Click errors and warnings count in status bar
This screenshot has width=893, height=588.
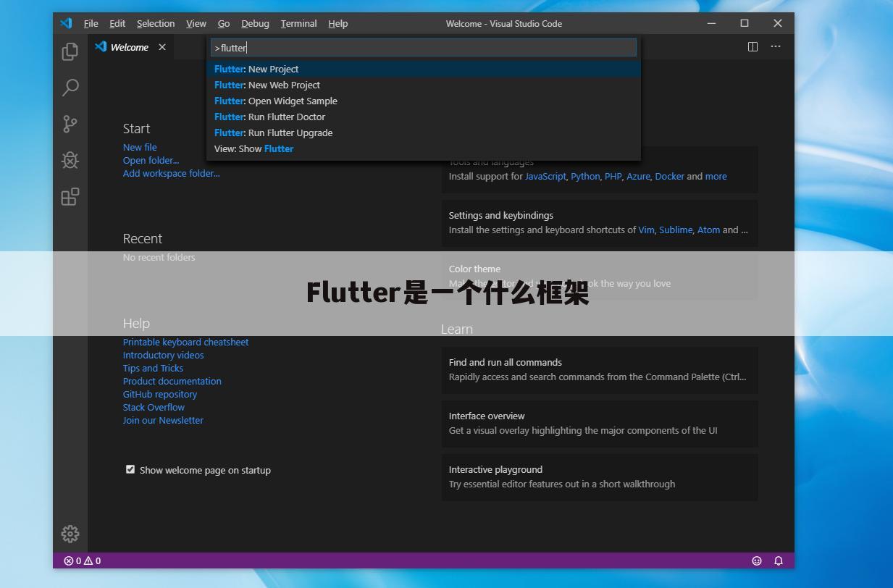pos(83,560)
